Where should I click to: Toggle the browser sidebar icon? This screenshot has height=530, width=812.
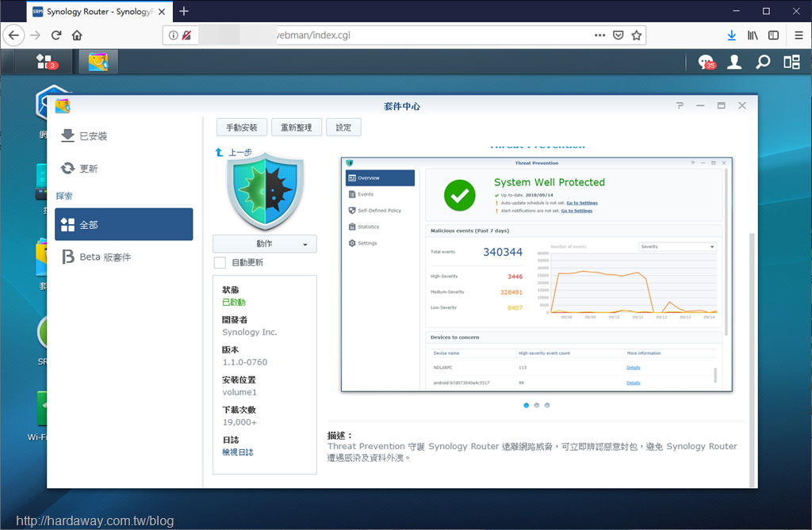[x=773, y=35]
